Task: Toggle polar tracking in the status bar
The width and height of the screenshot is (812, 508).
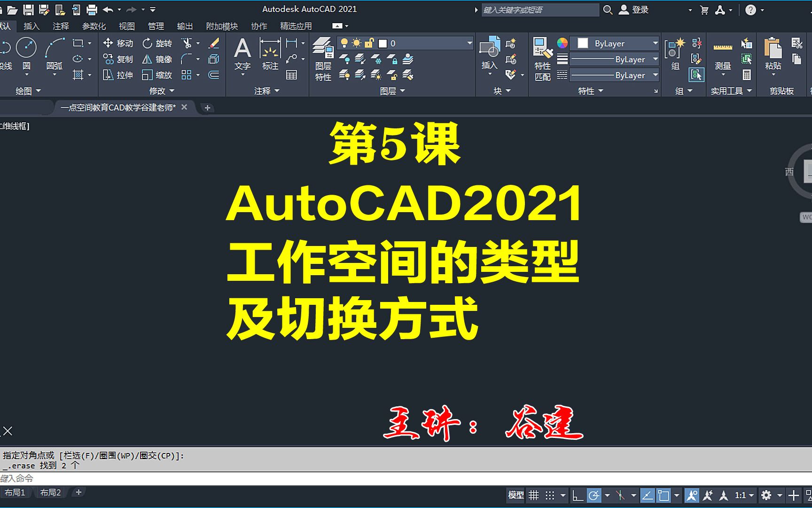Action: pos(593,495)
